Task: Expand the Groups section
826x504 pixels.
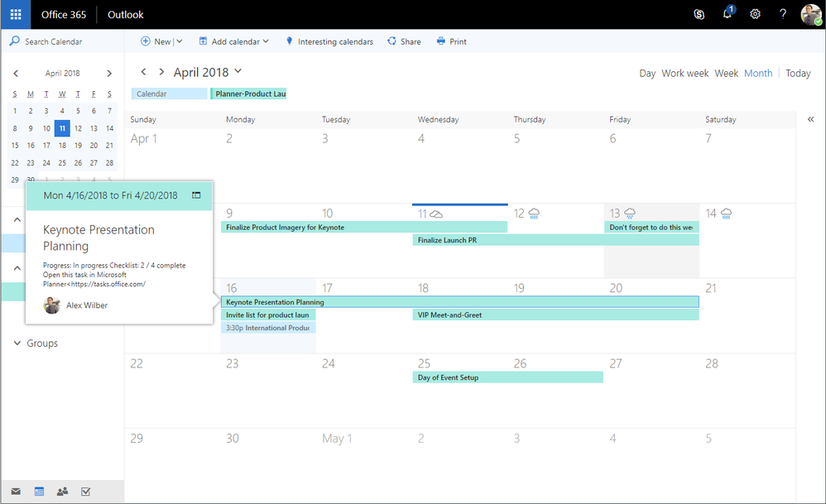Action: [x=36, y=343]
